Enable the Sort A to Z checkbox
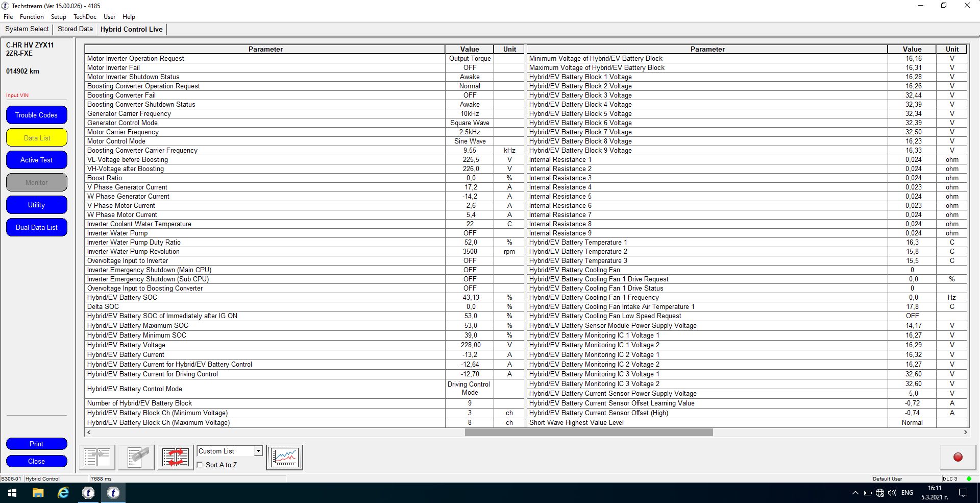This screenshot has height=503, width=980. 199,465
